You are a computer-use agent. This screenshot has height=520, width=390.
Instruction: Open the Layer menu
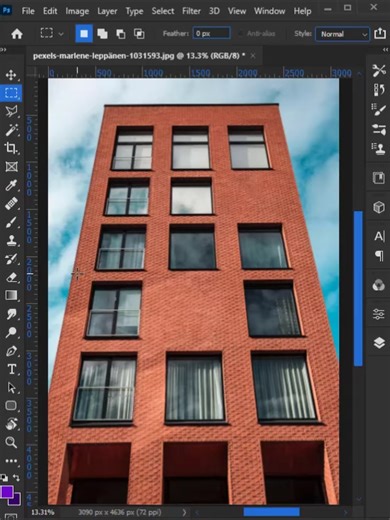pyautogui.click(x=107, y=11)
